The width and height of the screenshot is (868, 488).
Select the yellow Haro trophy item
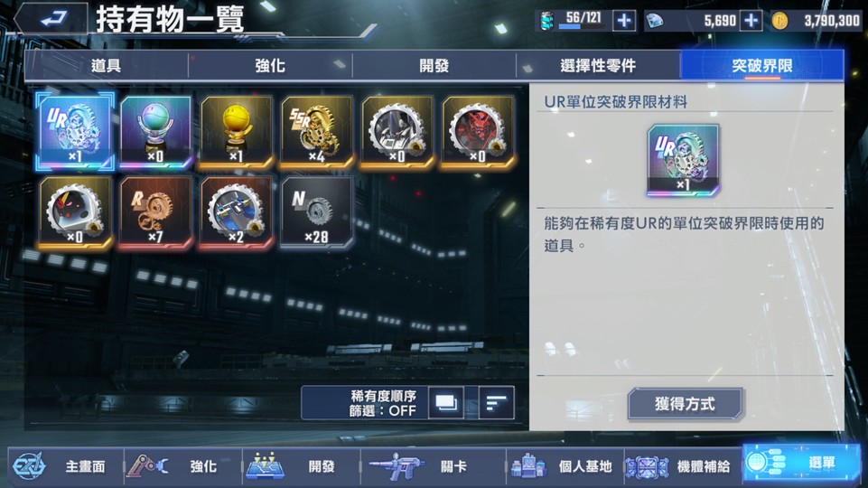tap(237, 131)
